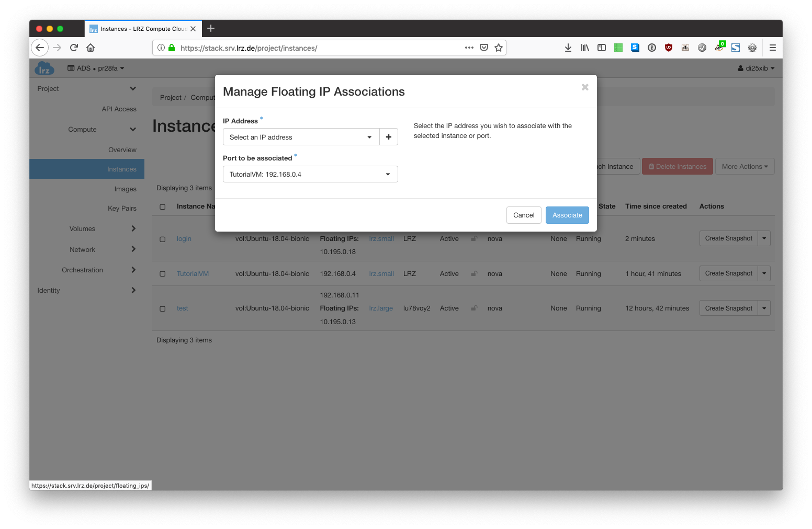Check the login instance checkbox
This screenshot has width=812, height=529.
click(163, 239)
